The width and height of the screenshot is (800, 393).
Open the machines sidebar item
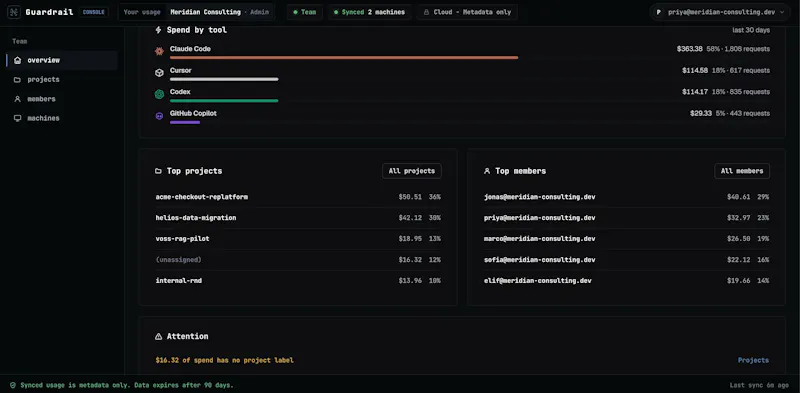(x=62, y=118)
